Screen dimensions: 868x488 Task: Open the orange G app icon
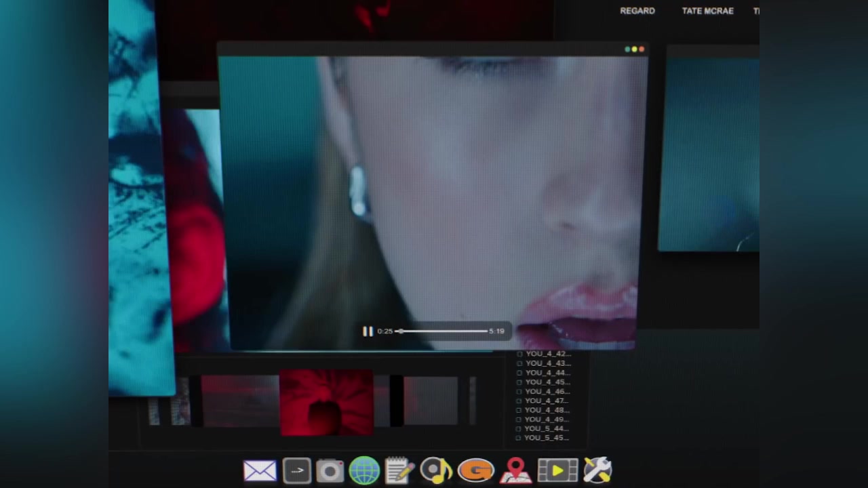click(475, 470)
